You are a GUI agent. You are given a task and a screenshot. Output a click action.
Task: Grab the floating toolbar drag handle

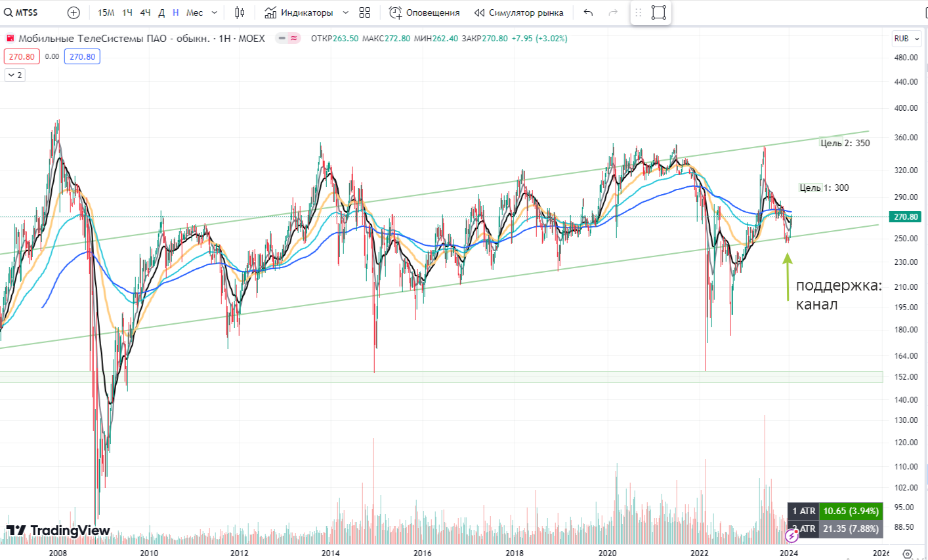[638, 12]
